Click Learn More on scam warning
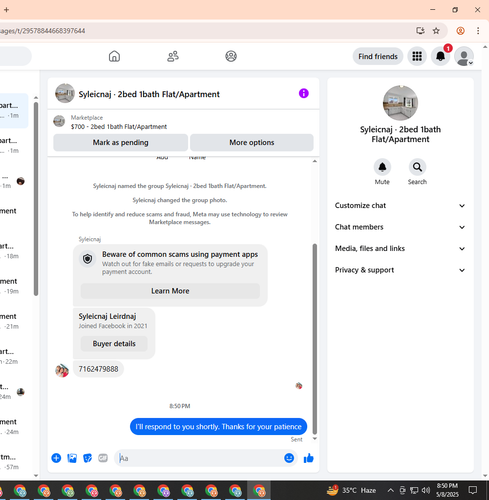 (x=170, y=291)
